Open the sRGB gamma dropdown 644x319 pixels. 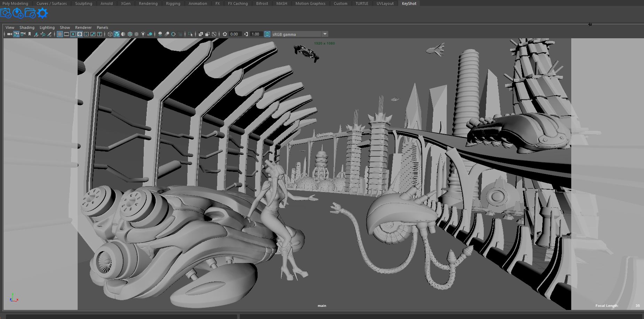[x=324, y=34]
